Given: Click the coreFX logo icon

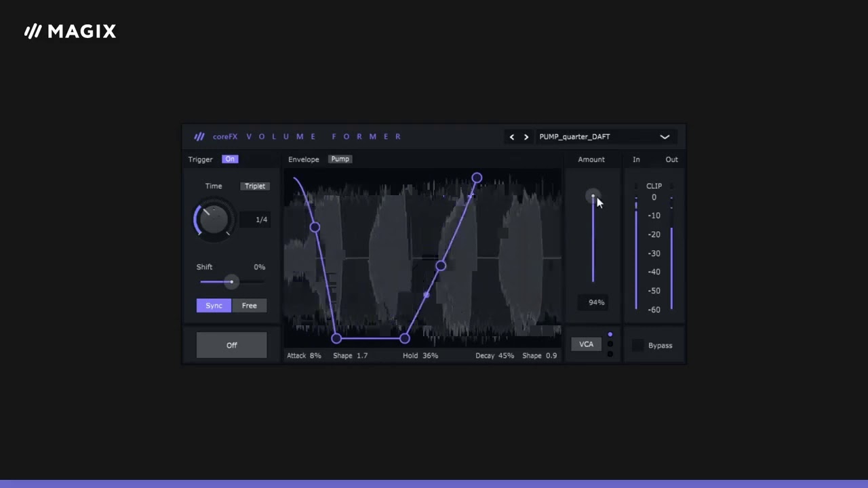Looking at the screenshot, I should click(199, 136).
